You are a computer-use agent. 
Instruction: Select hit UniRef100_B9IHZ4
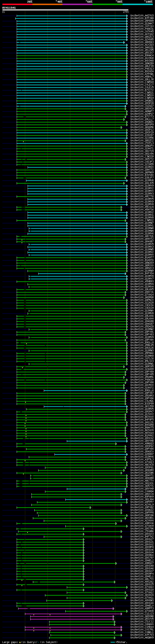pyautogui.click(x=142, y=71)
